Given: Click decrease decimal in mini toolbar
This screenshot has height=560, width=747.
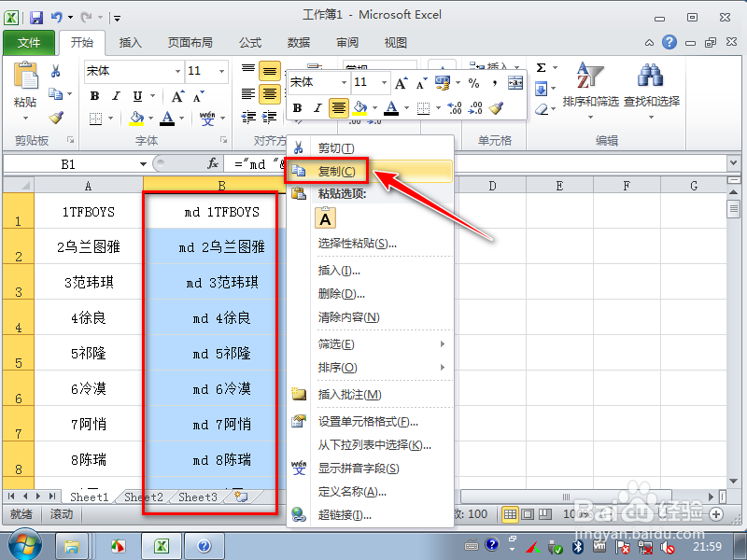Looking at the screenshot, I should coord(475,108).
